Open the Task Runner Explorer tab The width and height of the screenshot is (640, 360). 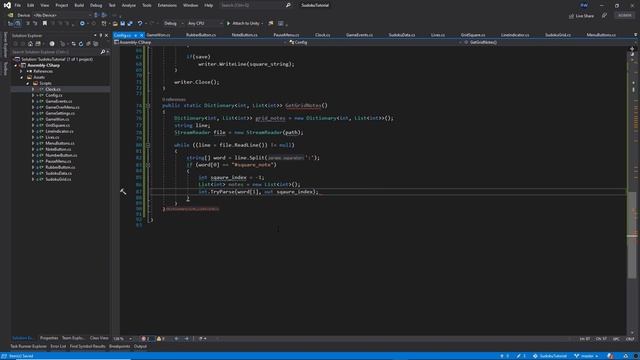point(28,347)
